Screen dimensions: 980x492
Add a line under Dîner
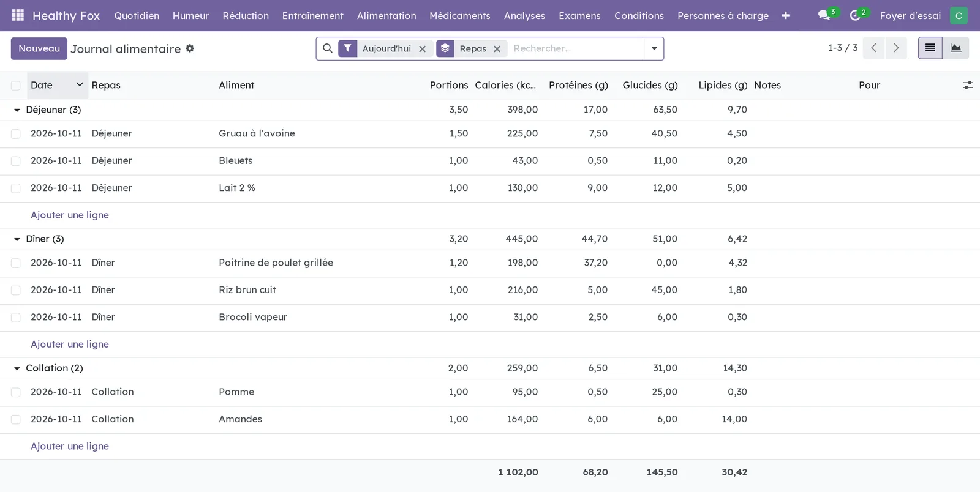(70, 344)
